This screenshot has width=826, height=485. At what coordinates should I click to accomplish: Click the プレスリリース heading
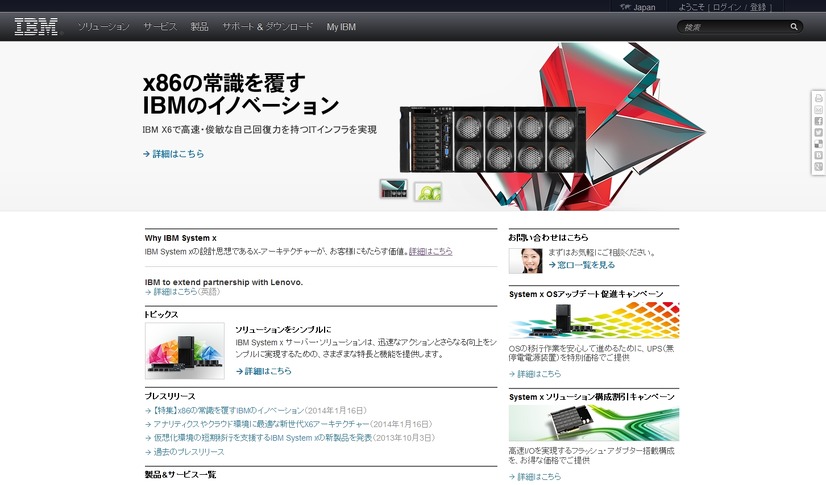[x=170, y=396]
